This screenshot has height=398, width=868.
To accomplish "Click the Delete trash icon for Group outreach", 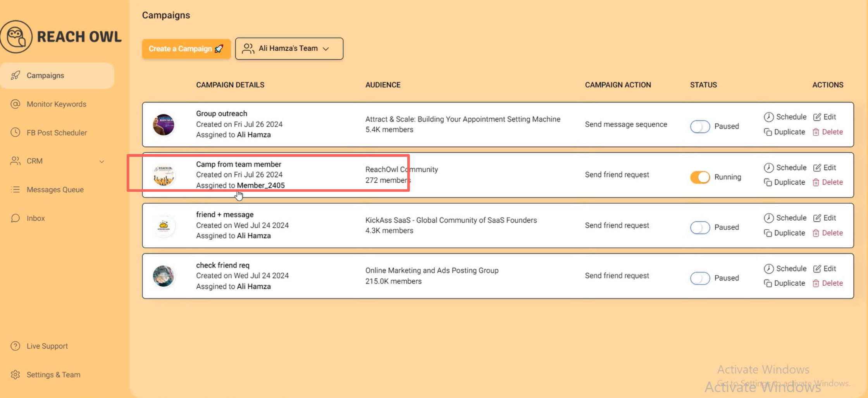I will tap(816, 132).
